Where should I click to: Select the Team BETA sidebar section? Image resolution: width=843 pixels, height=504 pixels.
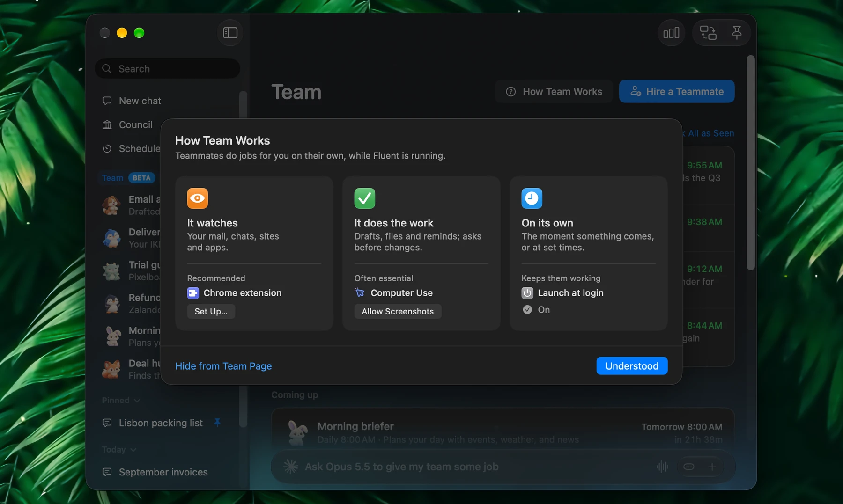(x=127, y=178)
